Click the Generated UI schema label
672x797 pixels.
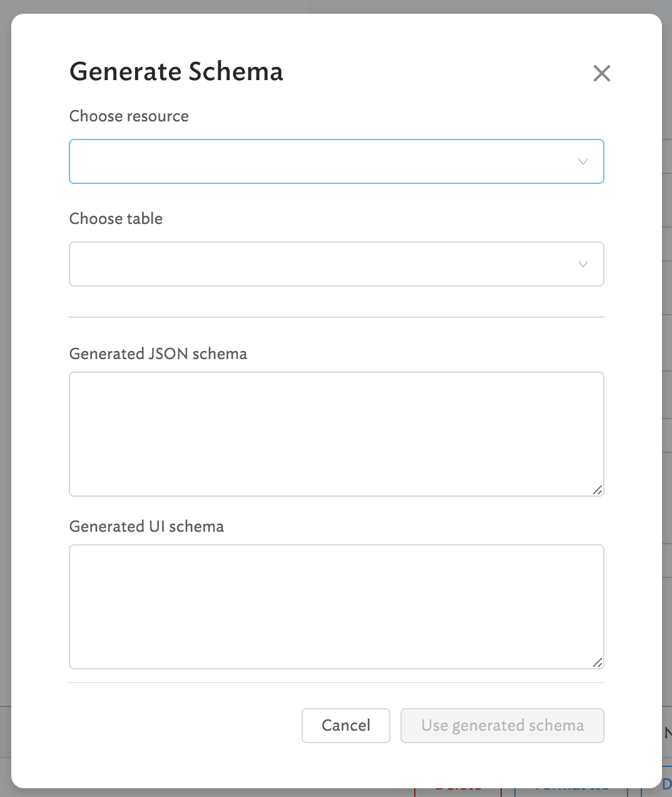point(146,527)
